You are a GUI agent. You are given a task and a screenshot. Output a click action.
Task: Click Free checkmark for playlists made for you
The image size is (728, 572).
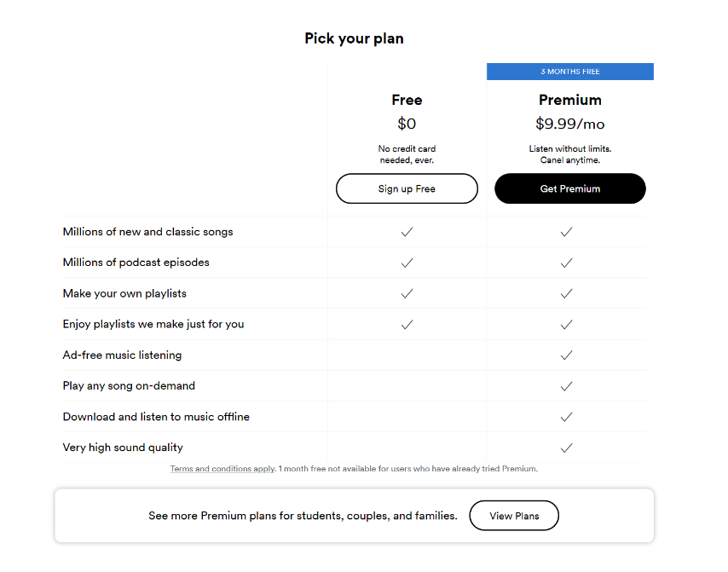pos(407,324)
